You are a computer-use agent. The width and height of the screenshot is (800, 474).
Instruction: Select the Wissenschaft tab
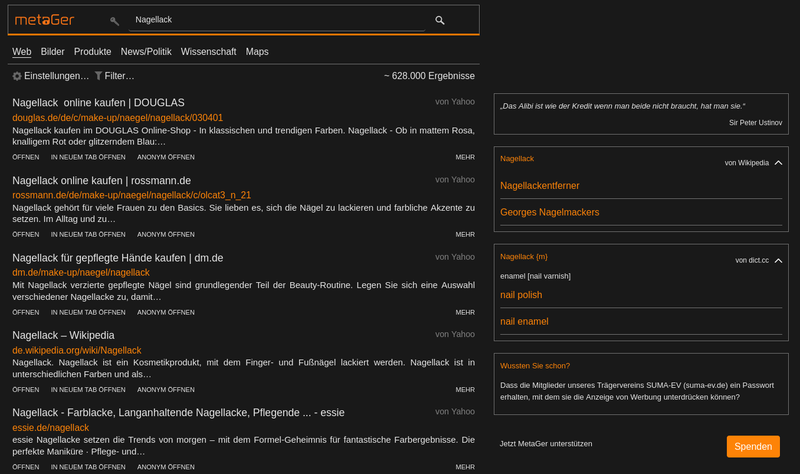click(208, 52)
